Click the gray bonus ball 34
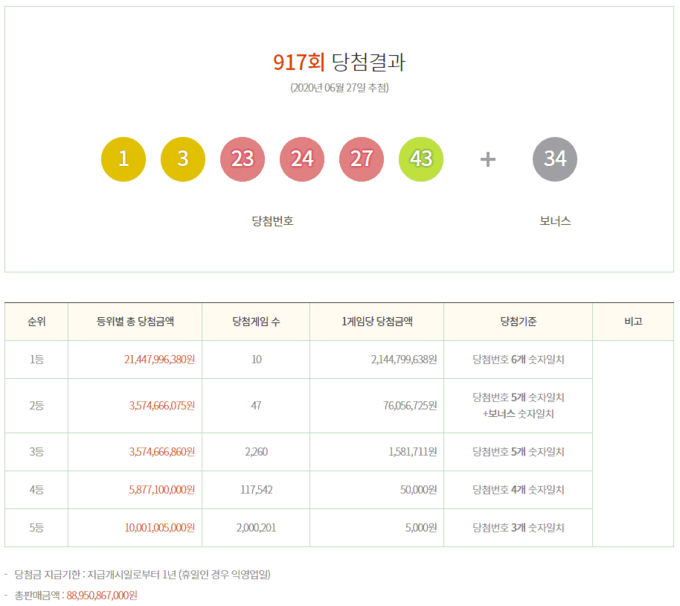Screen dimensions: 680x606 555,159
